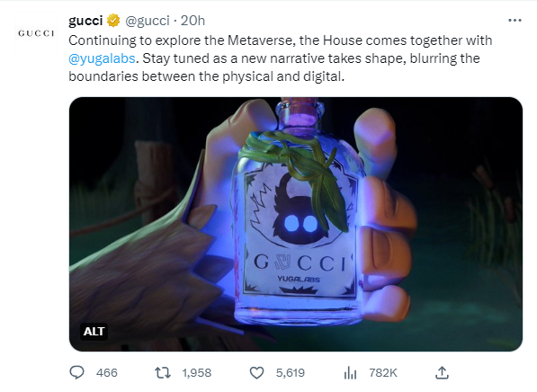Click the Gucci label on bottle image
This screenshot has height=392, width=537.
(300, 263)
